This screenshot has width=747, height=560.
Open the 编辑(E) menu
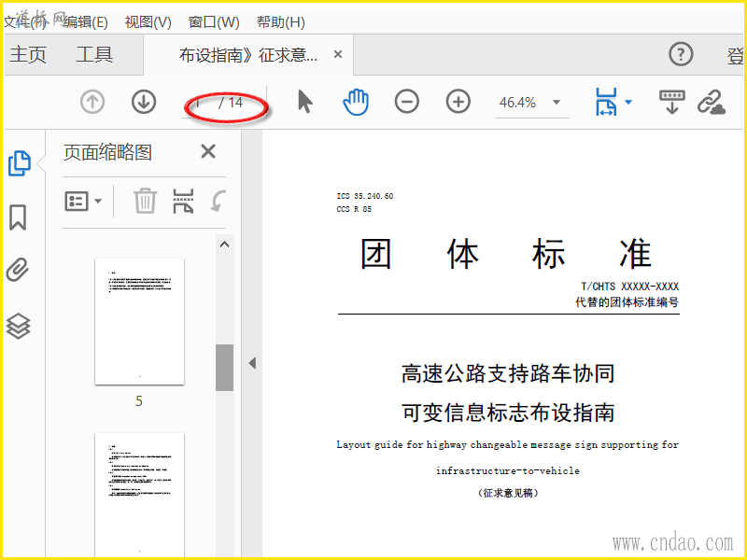pyautogui.click(x=86, y=21)
